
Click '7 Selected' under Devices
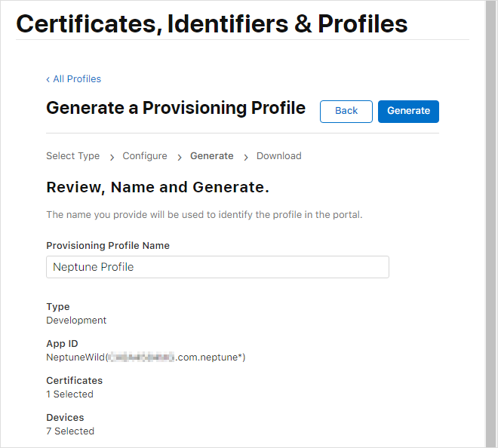pyautogui.click(x=70, y=431)
